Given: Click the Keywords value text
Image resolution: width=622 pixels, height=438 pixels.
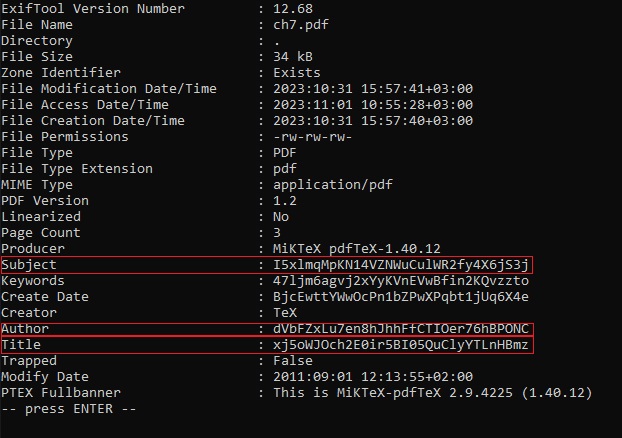Looking at the screenshot, I should tap(401, 281).
